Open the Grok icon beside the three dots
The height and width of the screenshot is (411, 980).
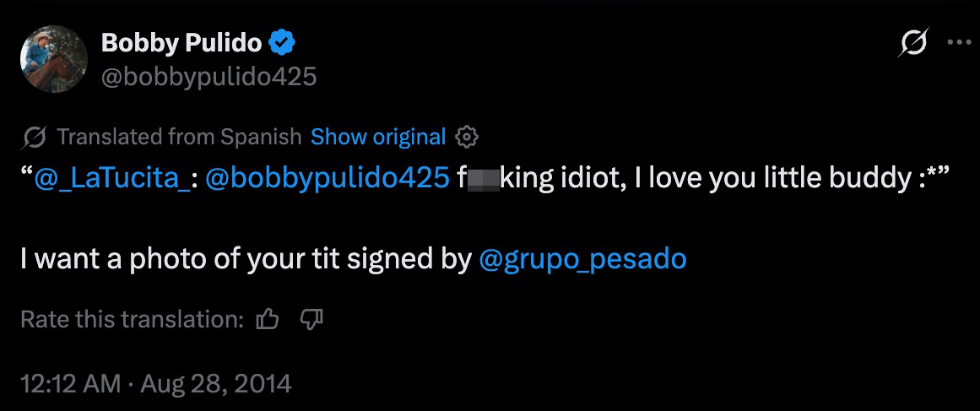click(x=913, y=43)
